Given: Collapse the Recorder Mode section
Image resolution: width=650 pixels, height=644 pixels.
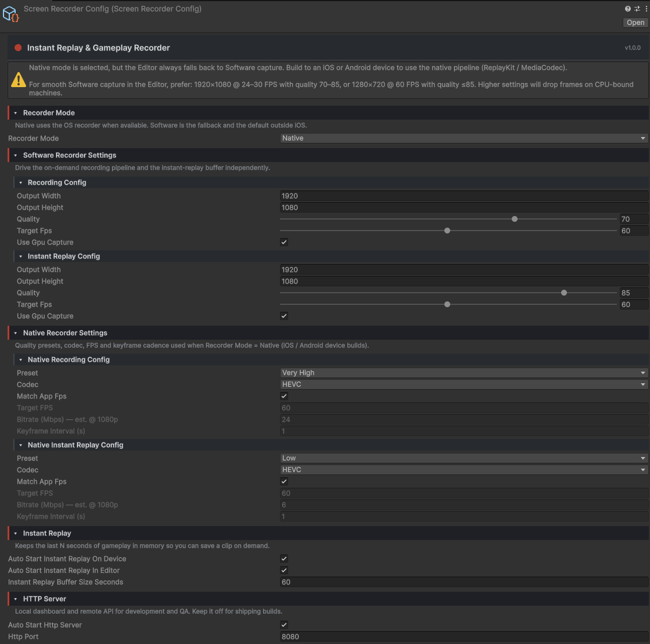Looking at the screenshot, I should pyautogui.click(x=16, y=113).
